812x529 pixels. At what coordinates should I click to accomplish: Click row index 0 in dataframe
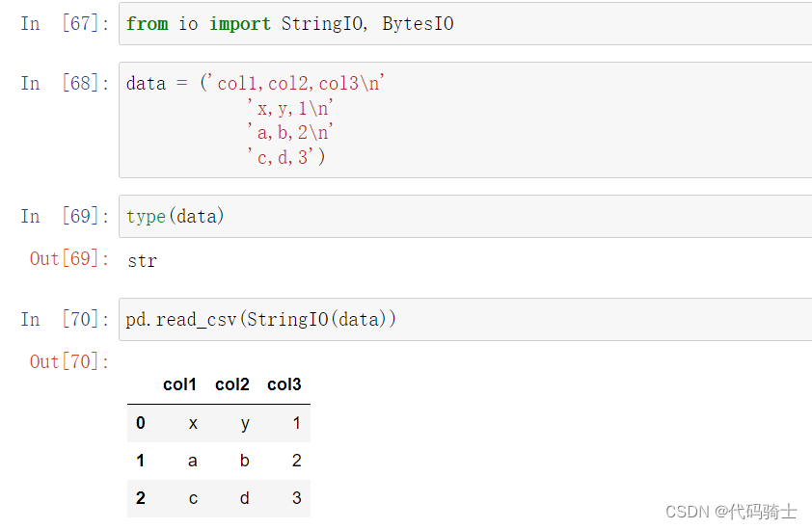[141, 423]
